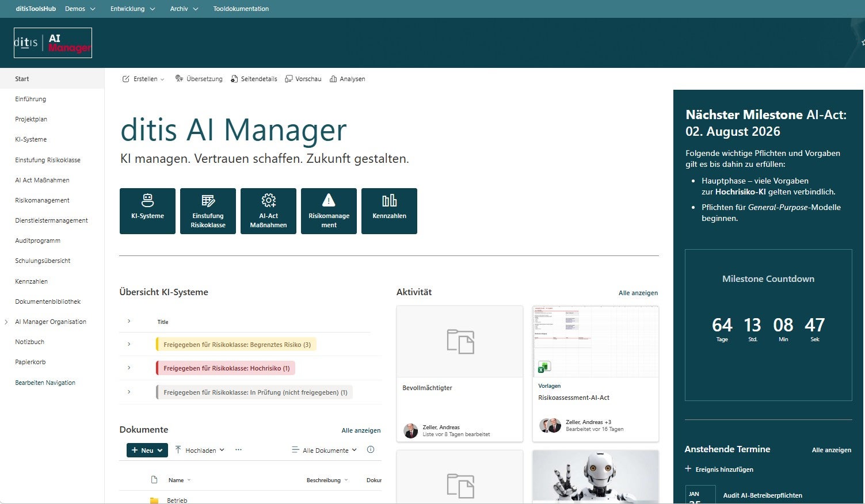The width and height of the screenshot is (865, 504).
Task: Open the Name column sort menu
Action: pos(180,480)
